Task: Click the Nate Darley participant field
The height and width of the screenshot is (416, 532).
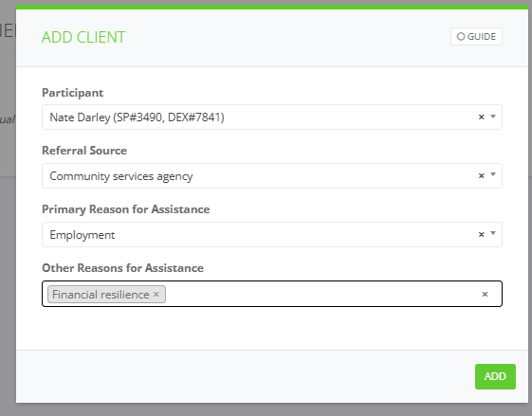Action: [x=272, y=117]
